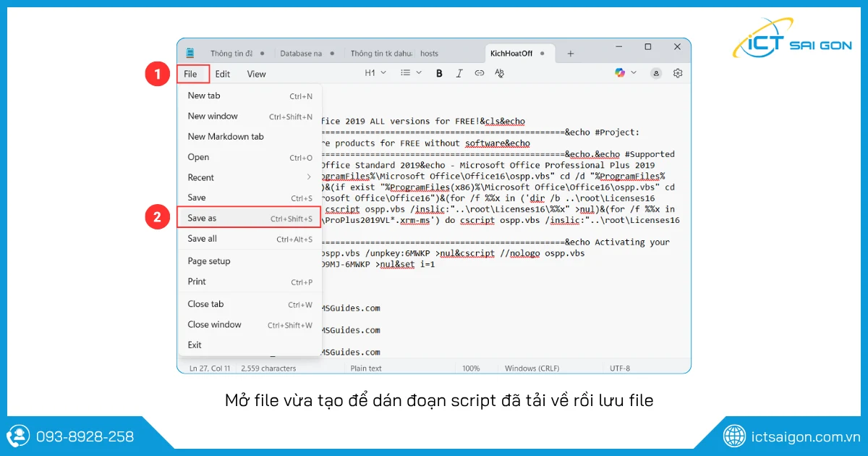This screenshot has width=868, height=456.
Task: Select New window menu entry
Action: [x=250, y=116]
